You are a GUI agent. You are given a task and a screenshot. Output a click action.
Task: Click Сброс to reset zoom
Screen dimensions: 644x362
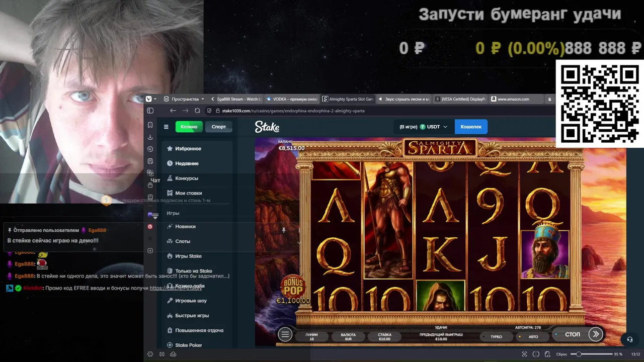tap(561, 354)
